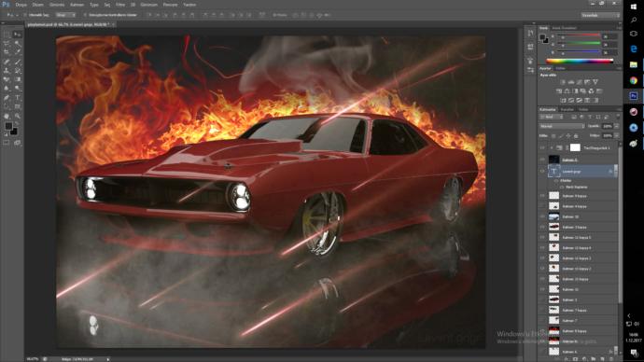Open the collapsed History panel icon
This screenshot has height=362, width=644.
pos(530,34)
